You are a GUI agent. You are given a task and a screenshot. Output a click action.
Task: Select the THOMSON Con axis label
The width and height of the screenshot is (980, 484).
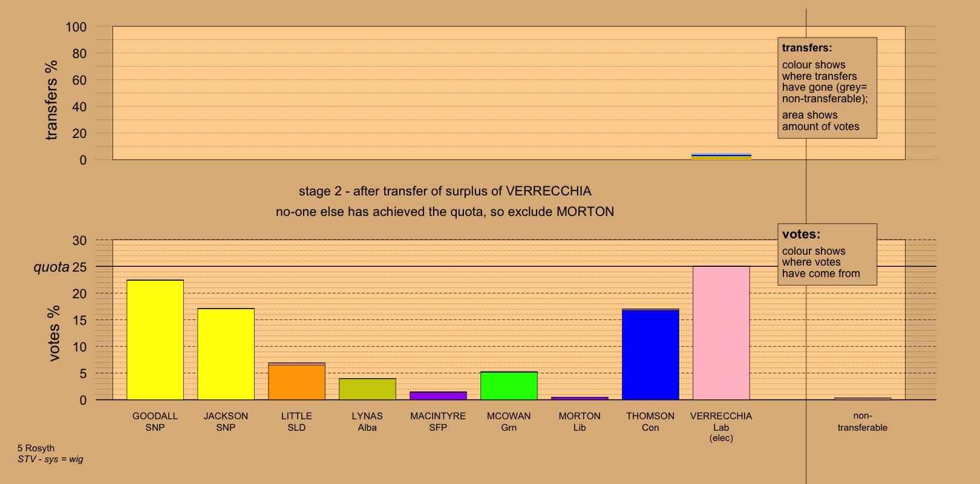650,422
